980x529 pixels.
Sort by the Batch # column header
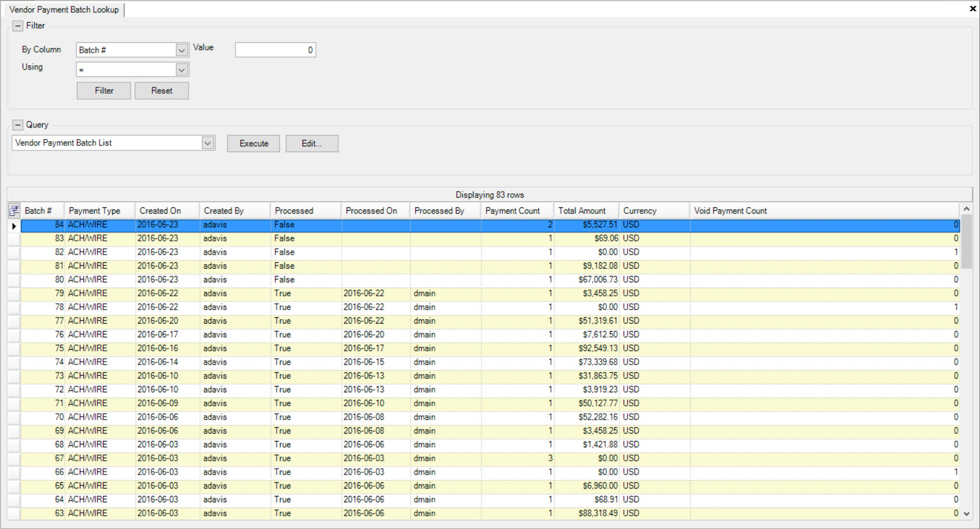(x=39, y=210)
